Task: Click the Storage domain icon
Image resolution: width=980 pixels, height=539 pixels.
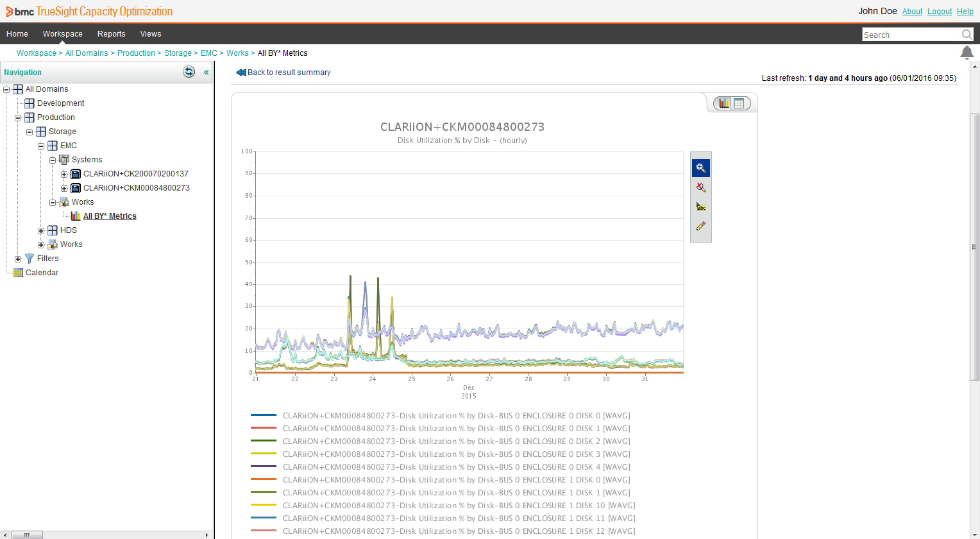Action: [41, 132]
